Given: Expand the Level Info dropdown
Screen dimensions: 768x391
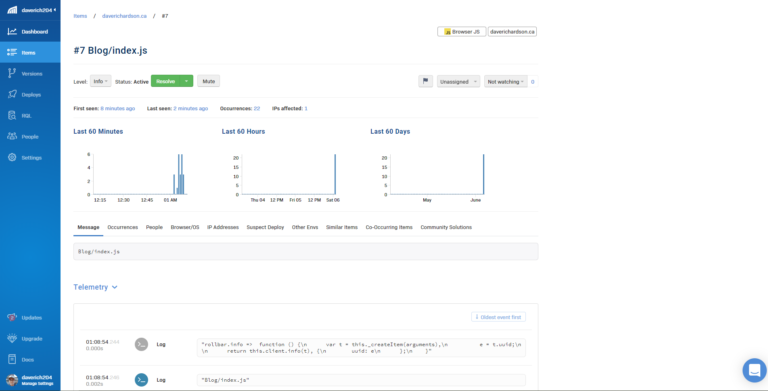Looking at the screenshot, I should click(x=100, y=81).
